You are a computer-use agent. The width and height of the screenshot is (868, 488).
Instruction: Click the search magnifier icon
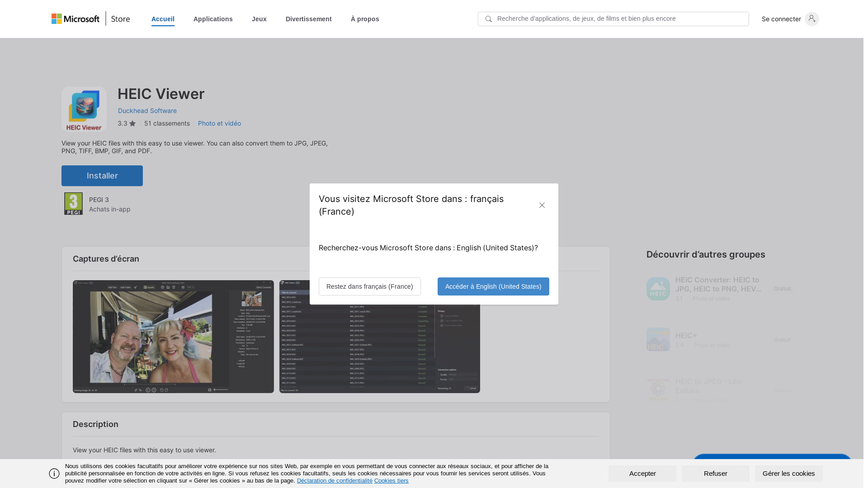(488, 19)
